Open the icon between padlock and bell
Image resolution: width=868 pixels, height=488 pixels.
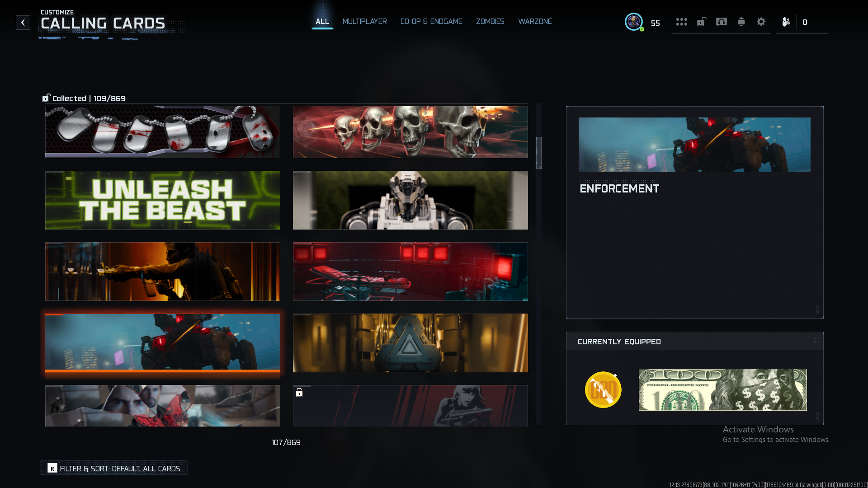point(721,22)
